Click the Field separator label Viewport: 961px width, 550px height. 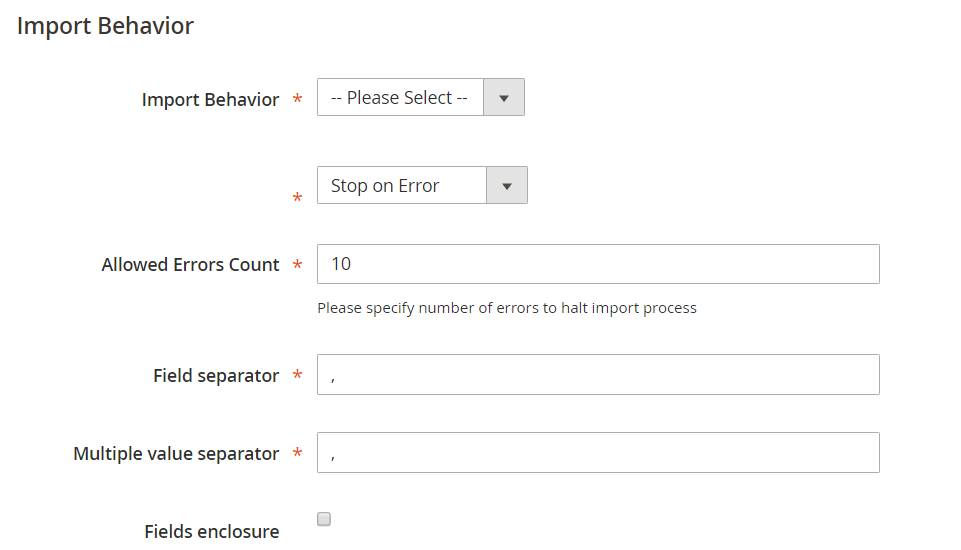(216, 375)
